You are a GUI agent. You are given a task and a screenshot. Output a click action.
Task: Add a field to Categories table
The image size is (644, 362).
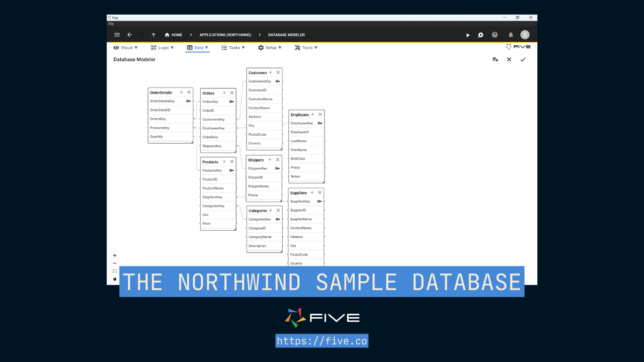(x=271, y=211)
